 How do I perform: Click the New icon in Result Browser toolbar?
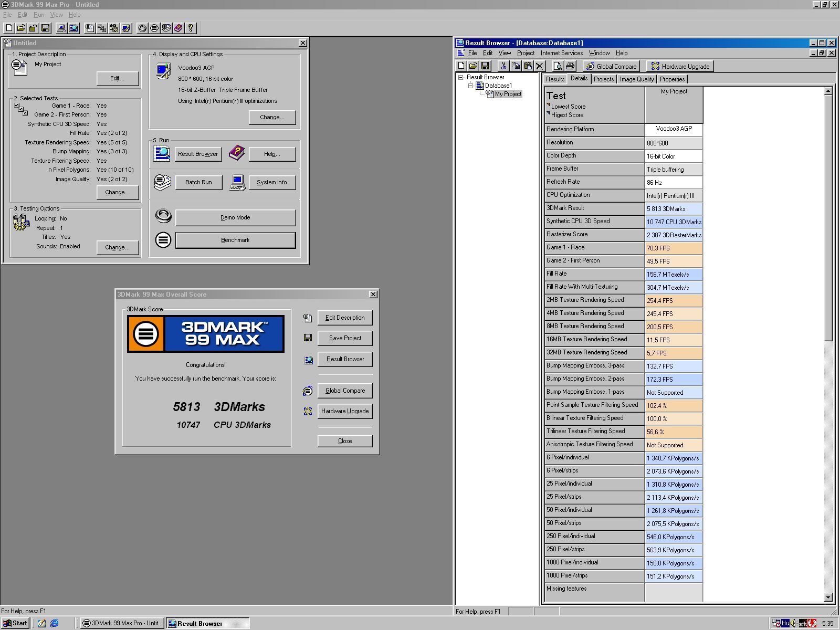[x=461, y=66]
